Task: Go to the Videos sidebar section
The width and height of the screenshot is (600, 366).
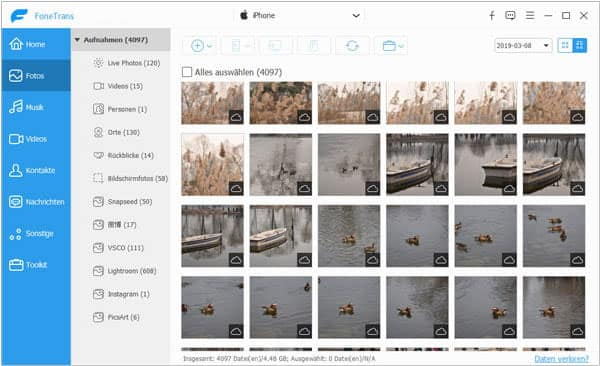Action: point(36,139)
